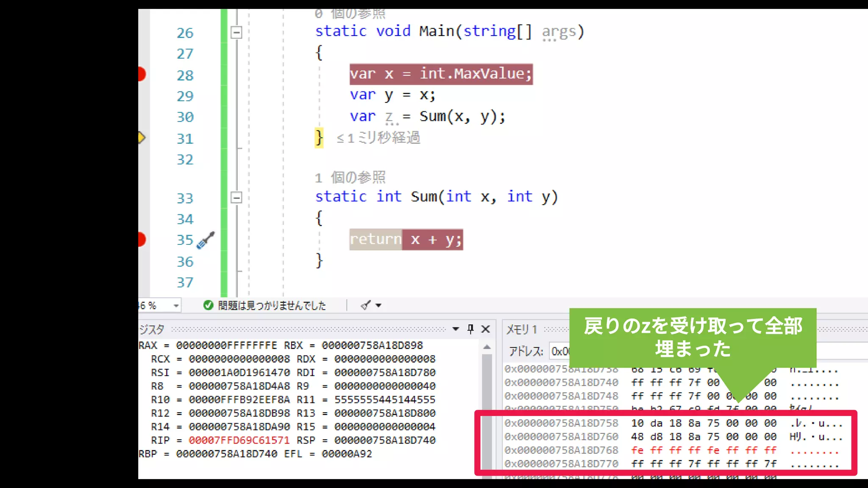Click the 'static int Sum(int x, int y)' line
Viewport: 868px width, 488px height.
pyautogui.click(x=437, y=197)
